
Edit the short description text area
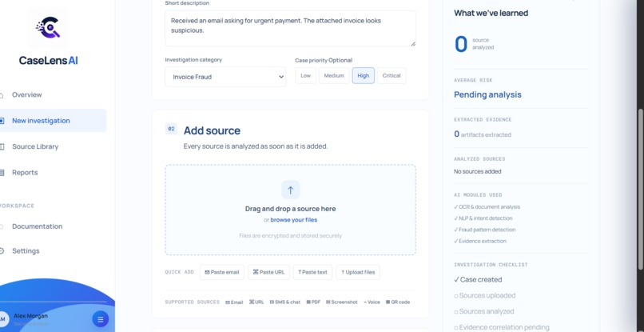point(290,28)
